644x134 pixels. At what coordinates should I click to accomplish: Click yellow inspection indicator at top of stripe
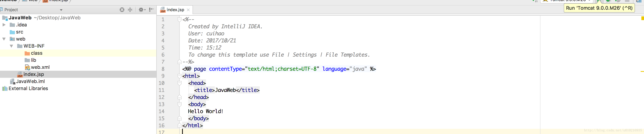coord(642,18)
